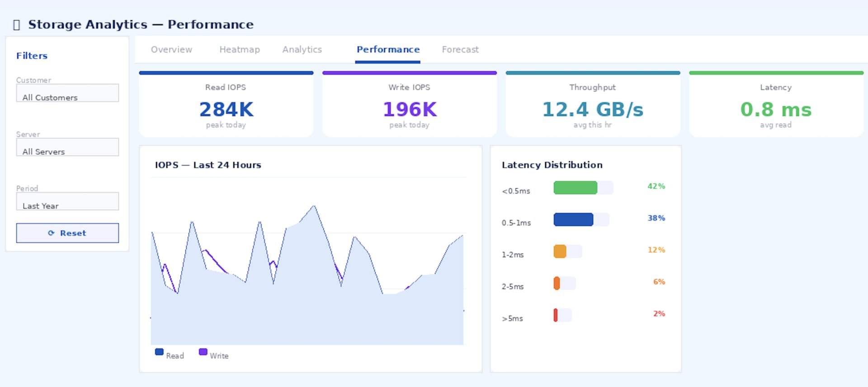The width and height of the screenshot is (868, 387).
Task: Open the Customer filter dropdown
Action: click(x=67, y=93)
